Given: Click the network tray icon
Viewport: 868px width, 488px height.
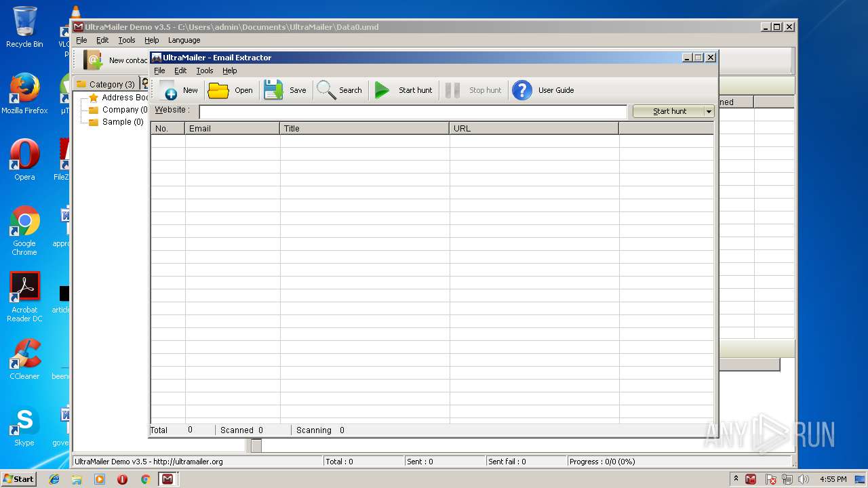Looking at the screenshot, I should click(x=787, y=479).
